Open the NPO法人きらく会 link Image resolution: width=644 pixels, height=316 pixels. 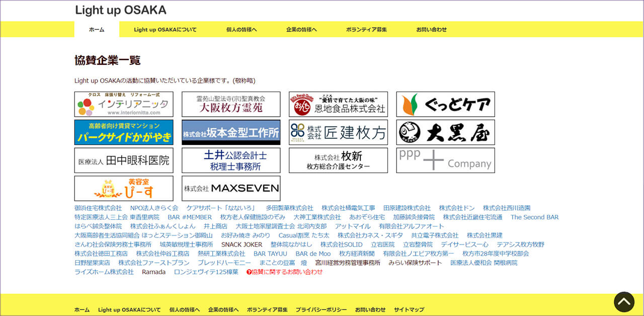154,208
